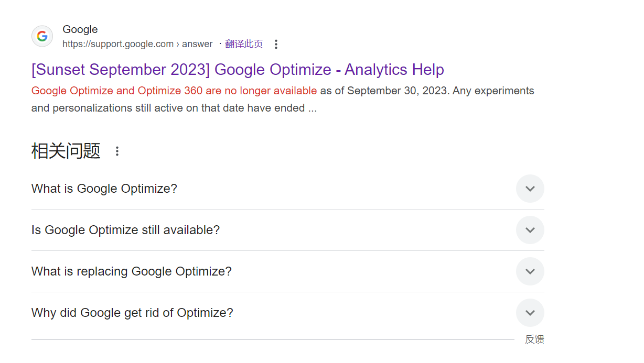Viewport: 644px width, 363px height.
Task: Click the support.google.com URL breadcrumb
Action: pos(137,44)
